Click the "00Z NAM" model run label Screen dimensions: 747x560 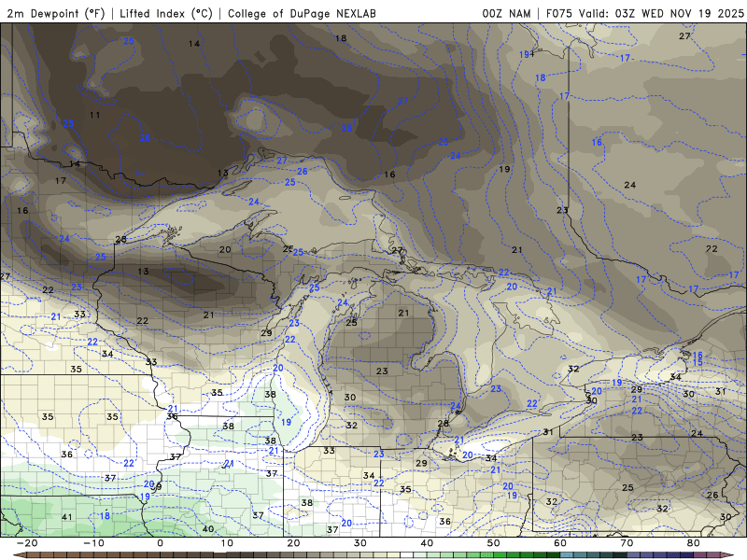[x=506, y=13]
